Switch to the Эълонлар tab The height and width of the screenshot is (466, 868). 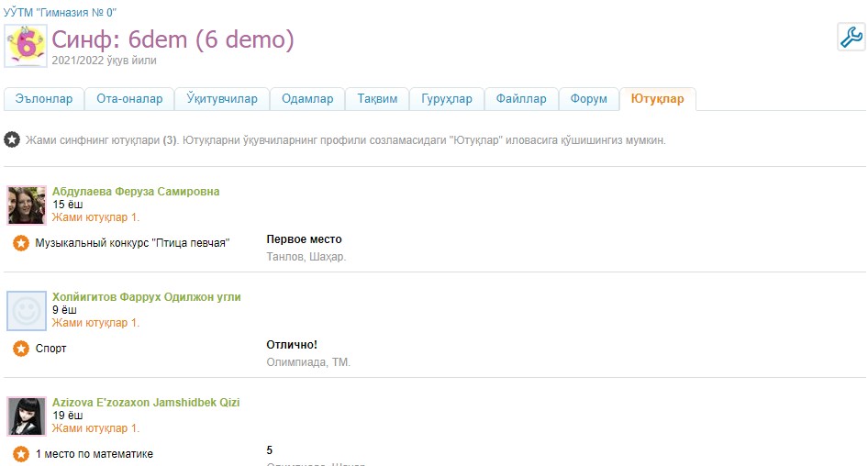[x=44, y=99]
